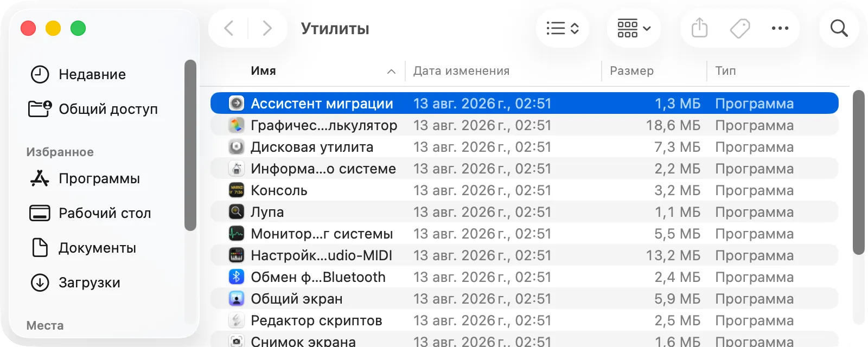868x347 pixels.
Task: Click the Share toolbar icon
Action: [x=700, y=28]
